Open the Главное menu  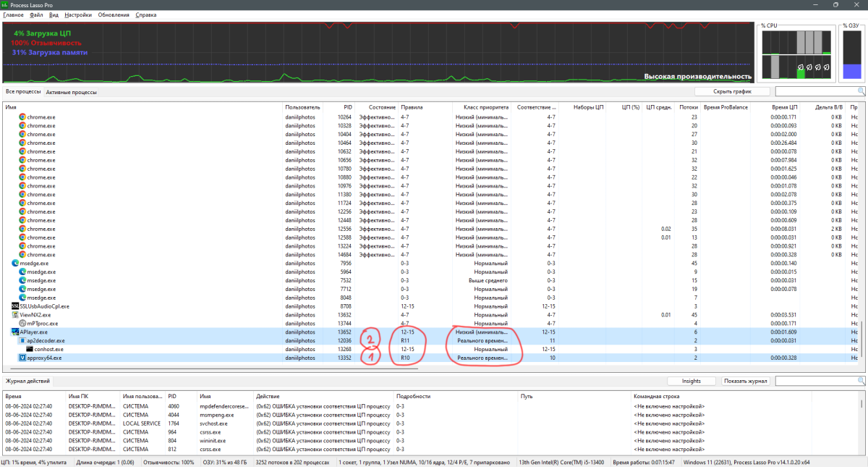click(13, 14)
